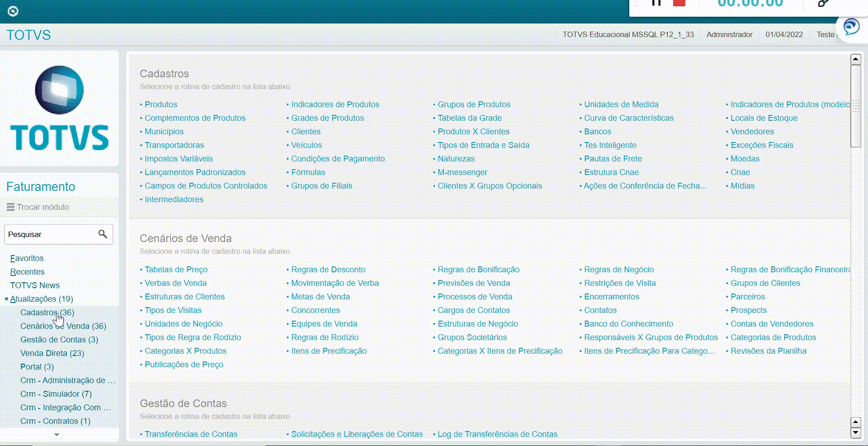868x446 pixels.
Task: Open the Parceiros link
Action: tap(748, 297)
